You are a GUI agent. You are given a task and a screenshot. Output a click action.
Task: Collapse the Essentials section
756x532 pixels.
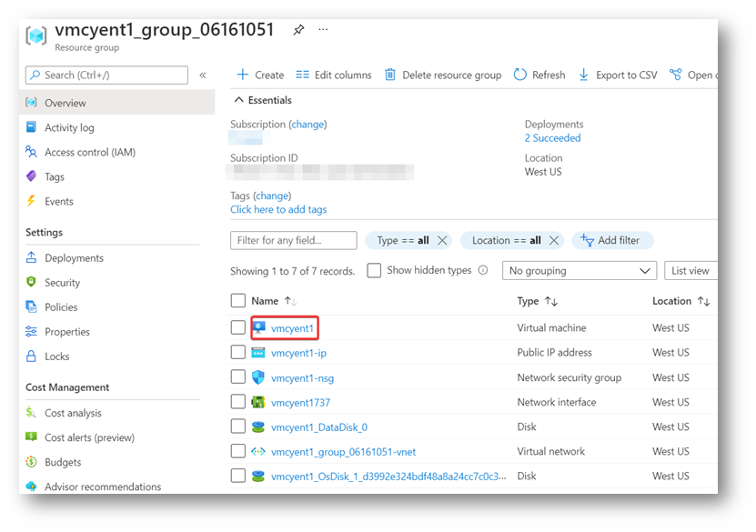[x=240, y=100]
